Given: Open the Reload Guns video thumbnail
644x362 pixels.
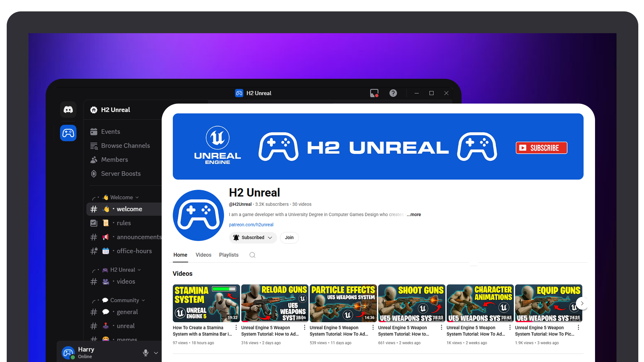Looking at the screenshot, I should (274, 303).
